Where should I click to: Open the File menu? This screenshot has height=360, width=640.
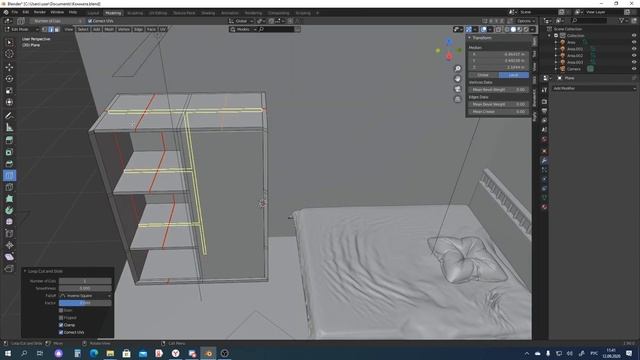click(x=15, y=13)
